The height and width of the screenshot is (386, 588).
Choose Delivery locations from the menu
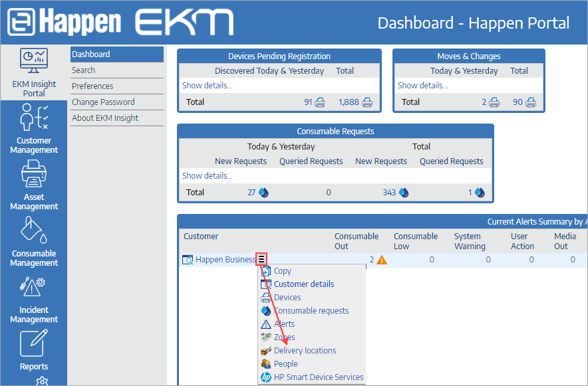305,351
